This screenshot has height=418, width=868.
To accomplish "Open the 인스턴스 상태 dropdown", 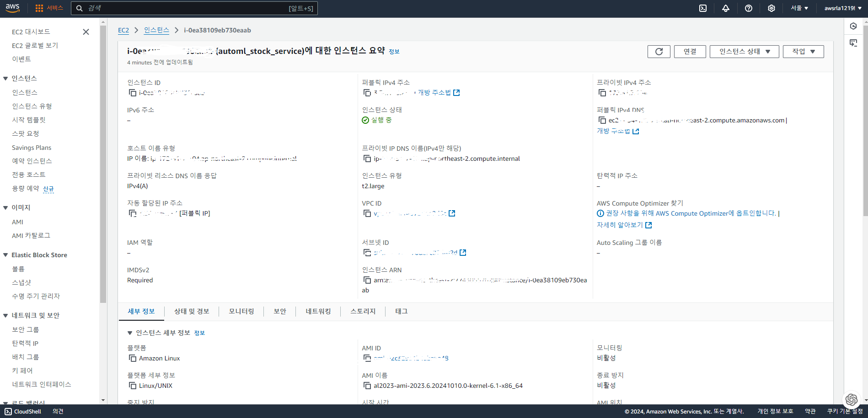I will [745, 52].
